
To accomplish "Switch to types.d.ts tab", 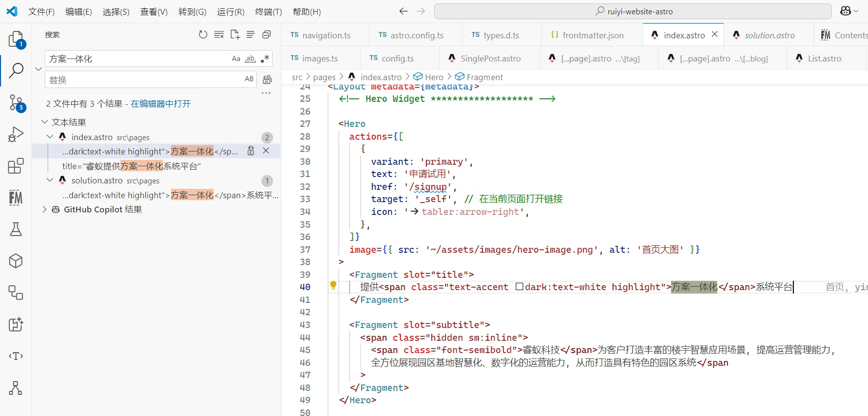I will pos(501,35).
